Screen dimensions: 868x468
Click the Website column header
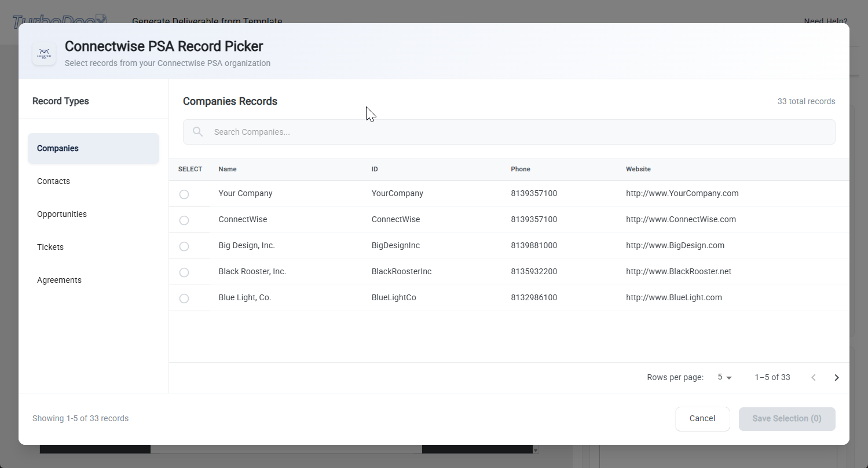[638, 169]
